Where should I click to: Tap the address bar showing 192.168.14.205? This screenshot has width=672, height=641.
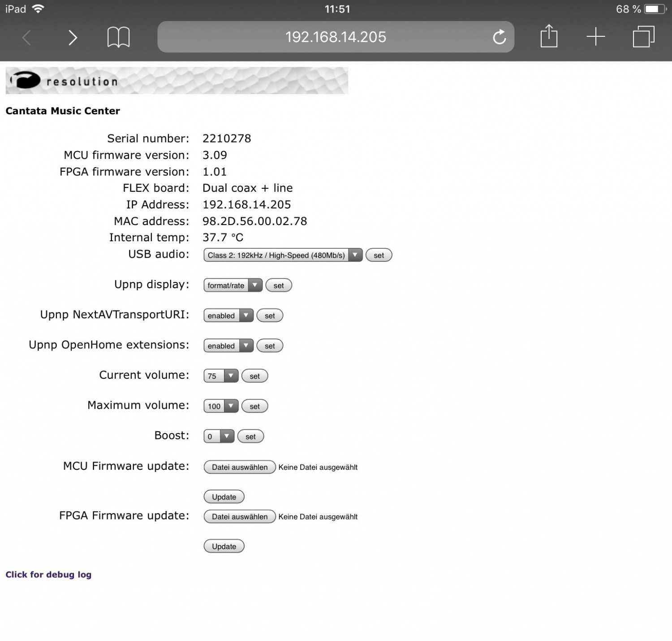[336, 37]
